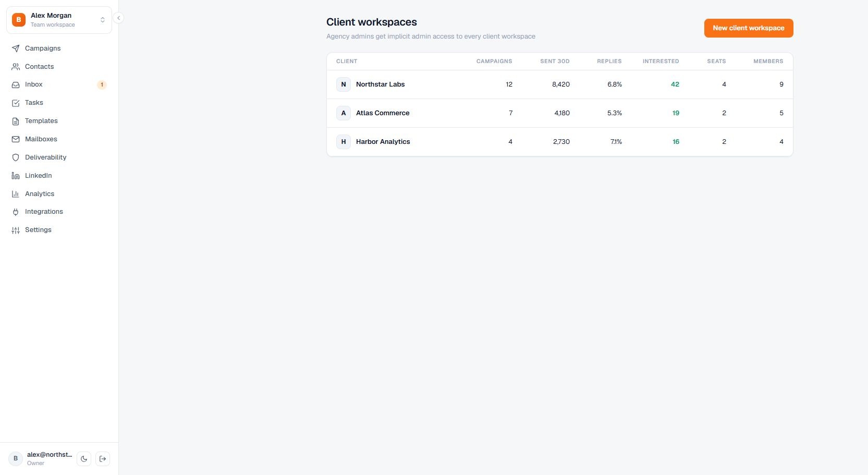Image resolution: width=868 pixels, height=475 pixels.
Task: Expand the Alex Morgan workspace switcher
Action: [59, 20]
